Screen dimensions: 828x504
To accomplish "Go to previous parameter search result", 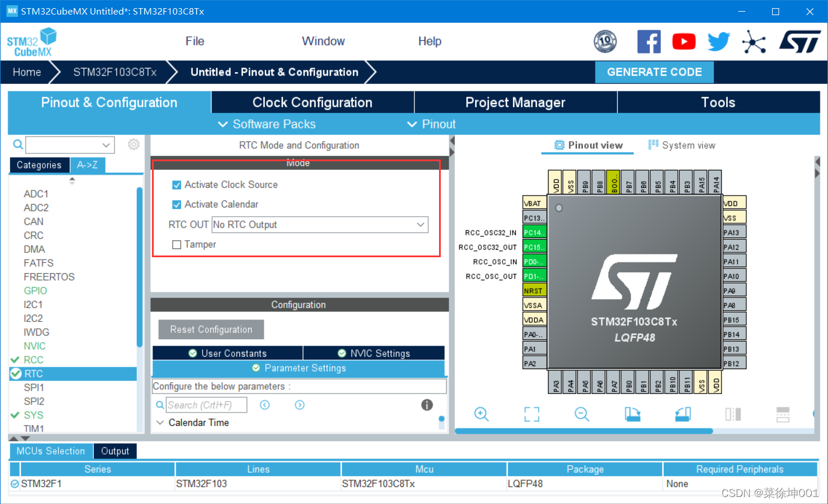I will tap(265, 405).
